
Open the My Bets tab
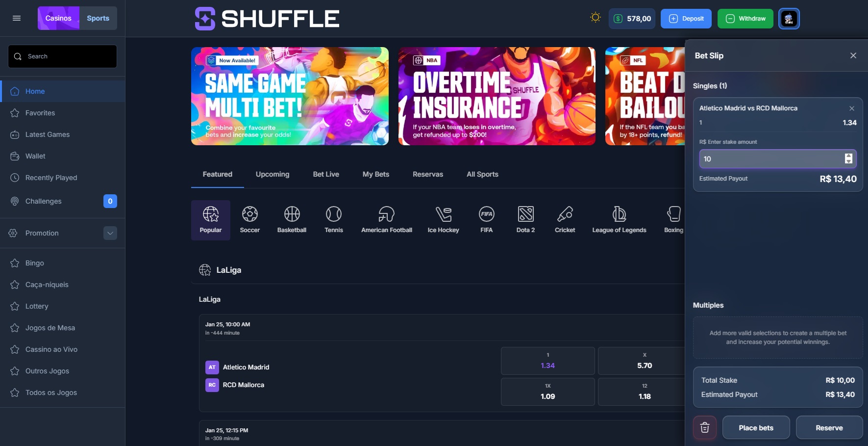coord(375,174)
